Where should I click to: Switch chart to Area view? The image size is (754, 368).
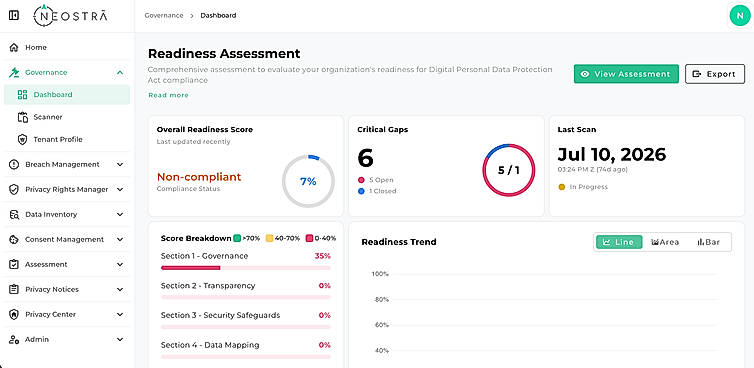pyautogui.click(x=665, y=242)
